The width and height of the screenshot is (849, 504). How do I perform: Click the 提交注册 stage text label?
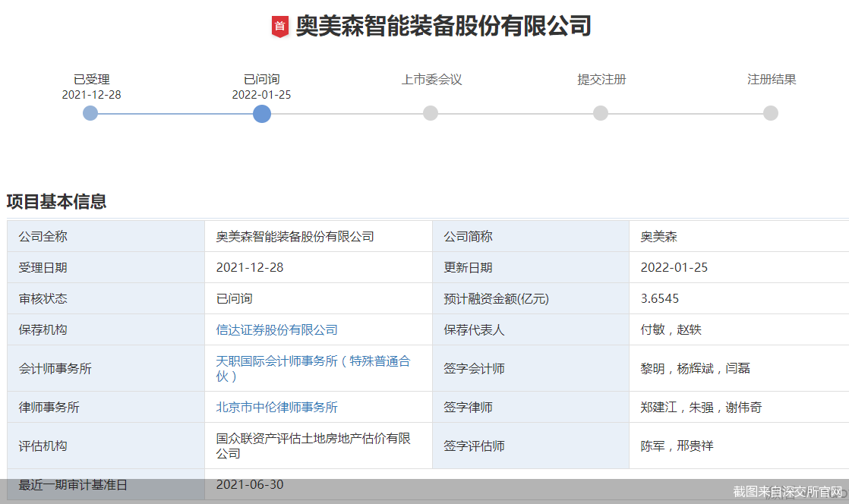point(601,79)
